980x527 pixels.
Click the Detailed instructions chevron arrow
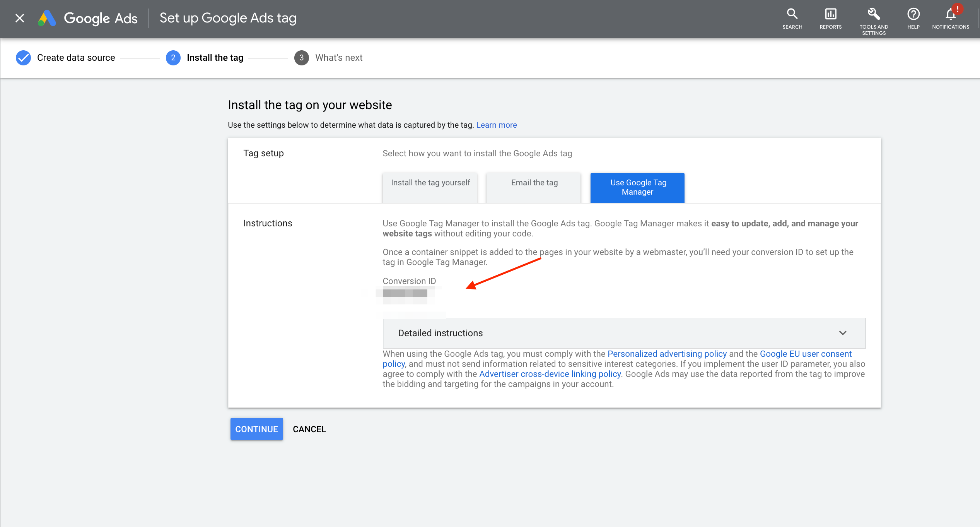coord(843,333)
